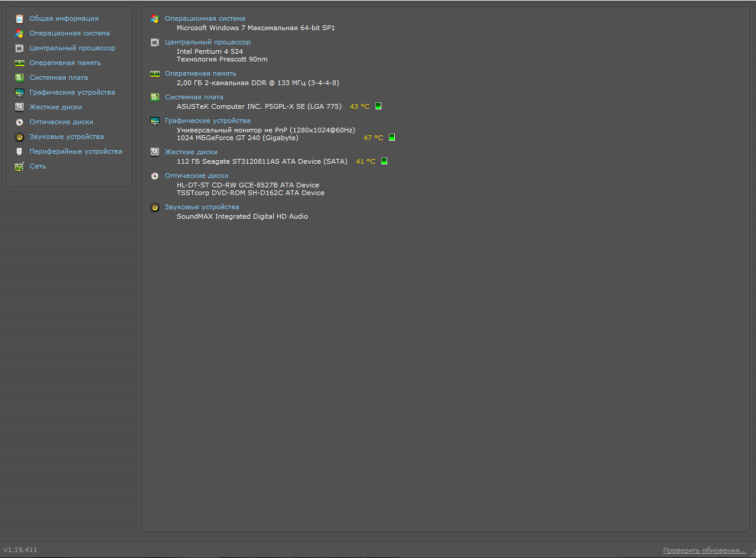Click the motherboard icon beside Системная плата in sidebar
The image size is (756, 558).
(x=20, y=77)
